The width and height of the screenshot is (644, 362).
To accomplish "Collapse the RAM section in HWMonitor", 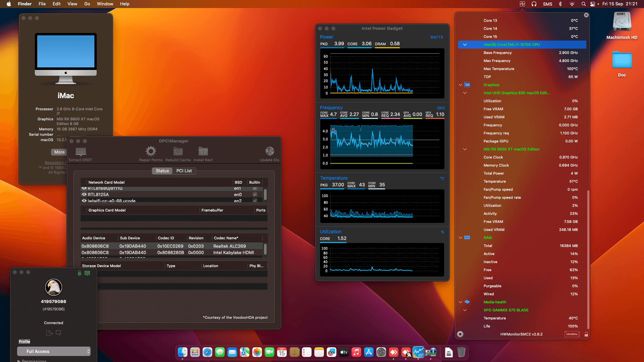I will [460, 238].
